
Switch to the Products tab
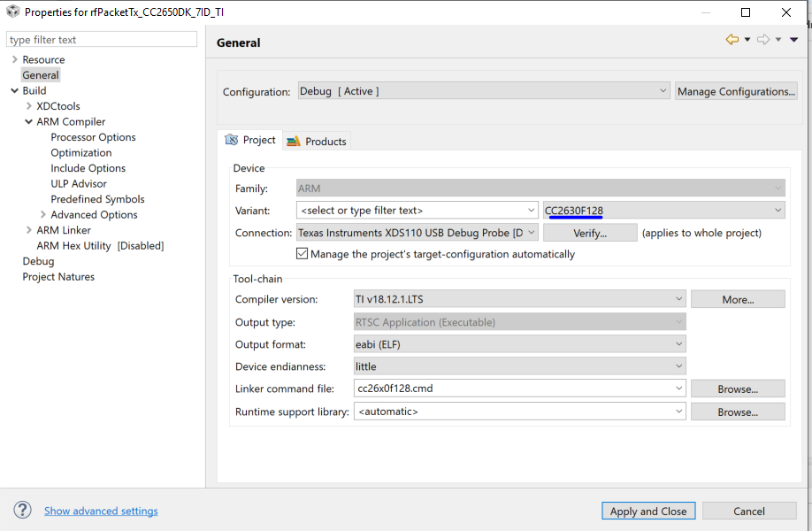pos(318,142)
